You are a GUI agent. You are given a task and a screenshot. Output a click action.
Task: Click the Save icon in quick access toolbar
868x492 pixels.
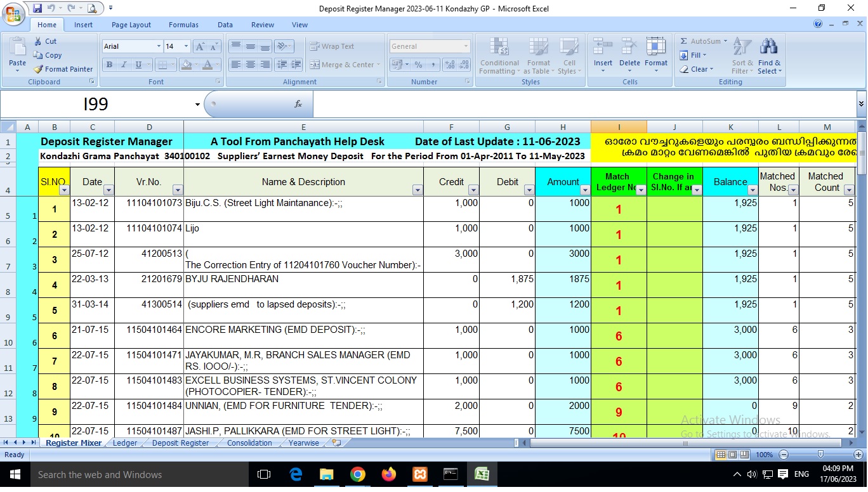coord(37,8)
